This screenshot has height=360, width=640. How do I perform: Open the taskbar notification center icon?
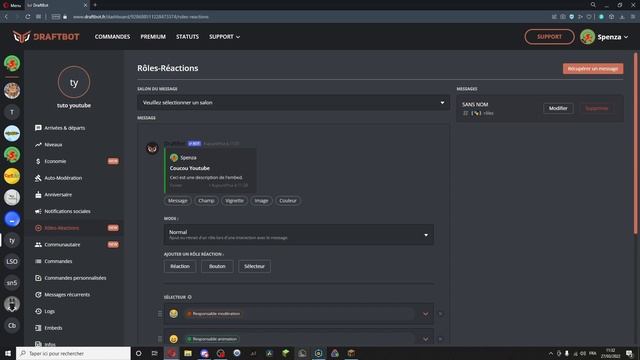tap(629, 353)
